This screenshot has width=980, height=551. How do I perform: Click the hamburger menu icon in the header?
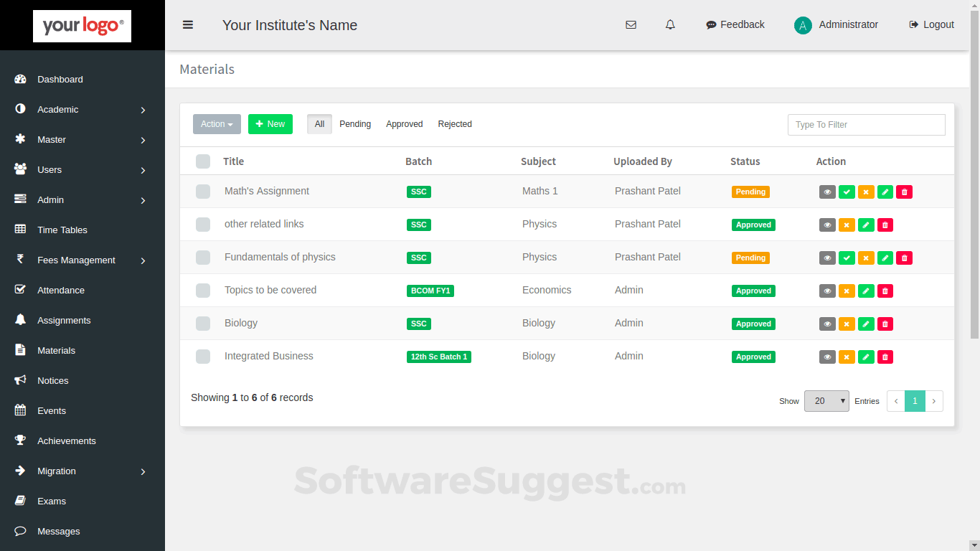click(188, 25)
